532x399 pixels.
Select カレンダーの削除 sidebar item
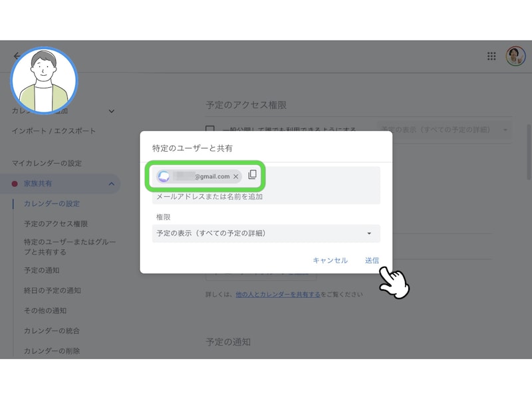(52, 351)
